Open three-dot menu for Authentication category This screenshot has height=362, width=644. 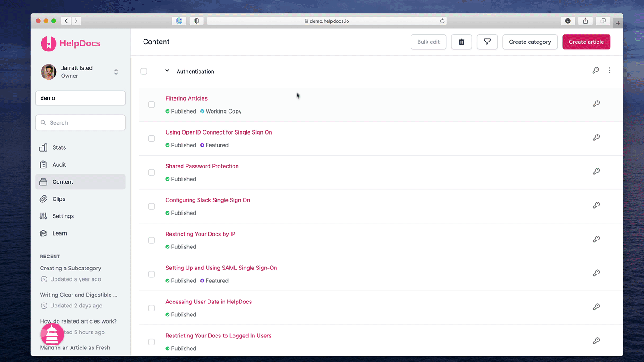pos(610,71)
